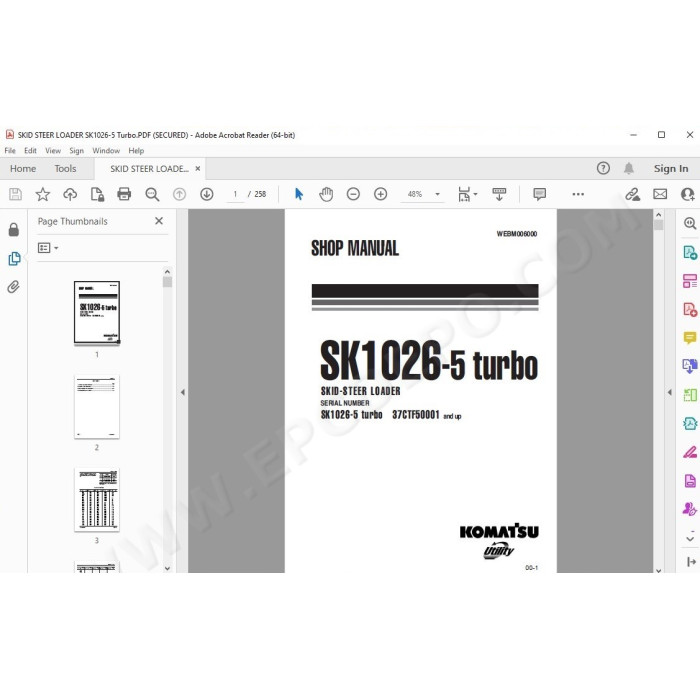Click Sign In
The height and width of the screenshot is (700, 700).
[x=671, y=169]
